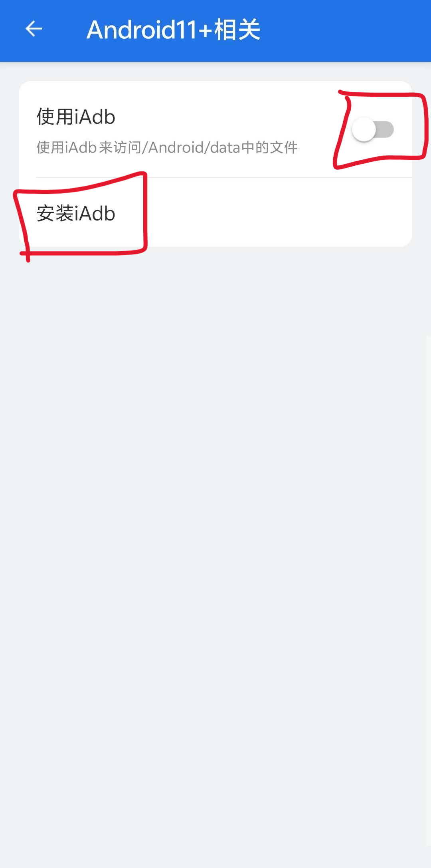The width and height of the screenshot is (431, 868).
Task: Return to previous screen via left arrow
Action: point(34,29)
